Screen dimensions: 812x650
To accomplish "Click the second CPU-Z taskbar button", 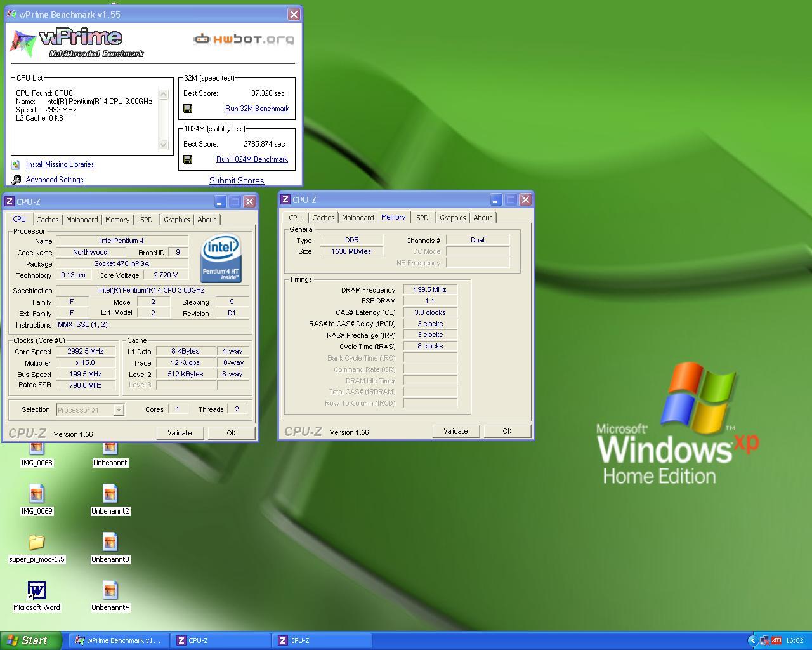I will click(322, 640).
